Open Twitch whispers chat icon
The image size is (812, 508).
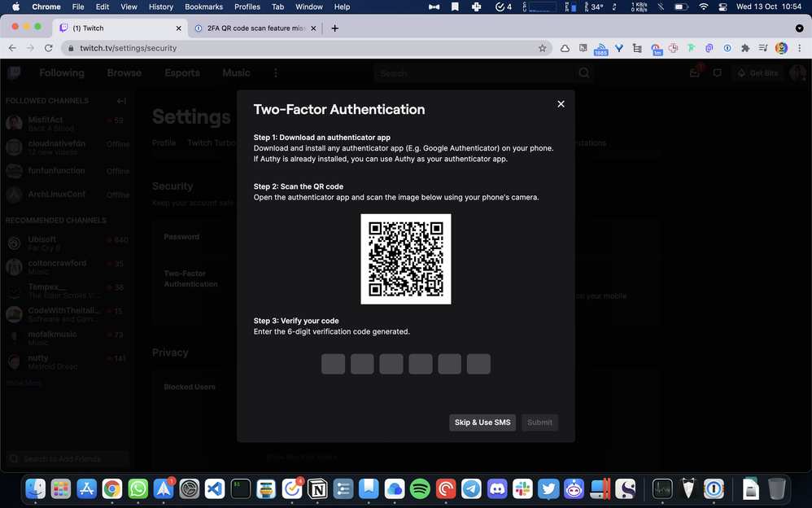click(717, 73)
